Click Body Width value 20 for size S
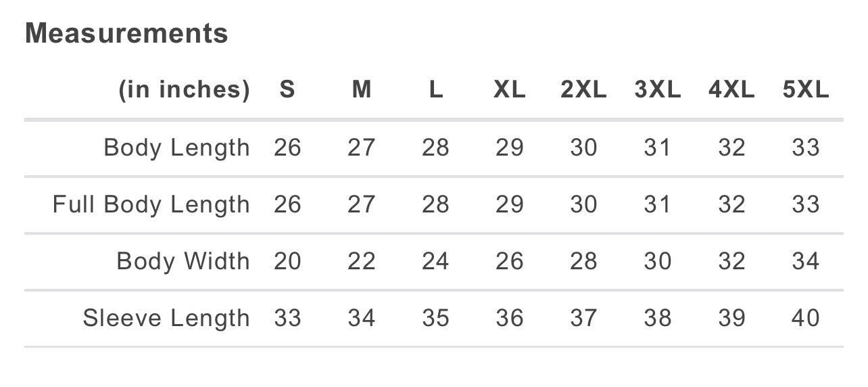868x387 pixels. (x=287, y=261)
